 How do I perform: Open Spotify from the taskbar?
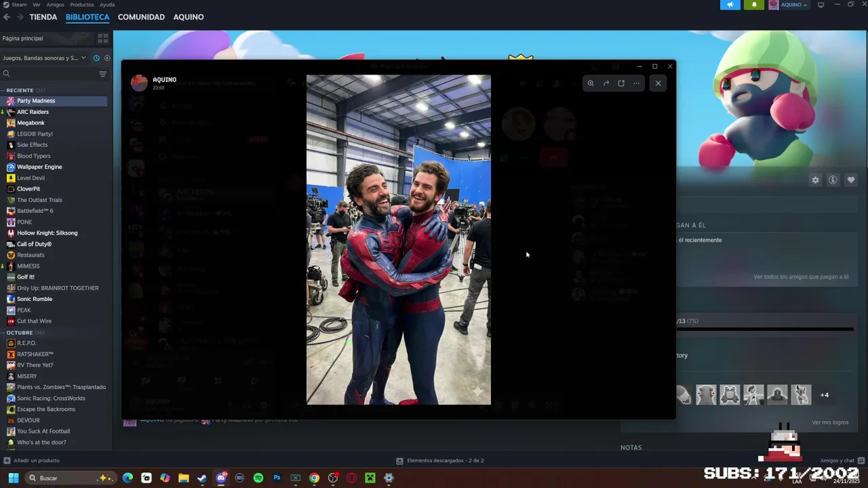tap(258, 478)
